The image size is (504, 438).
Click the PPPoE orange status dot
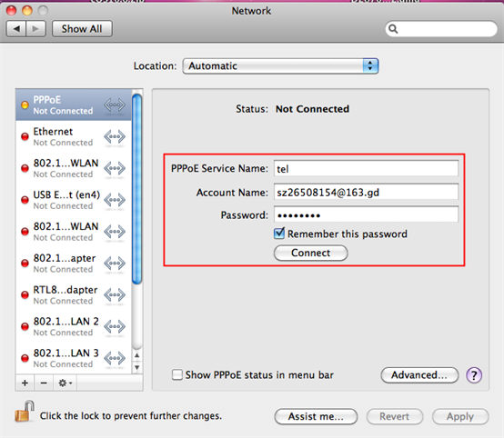(25, 105)
